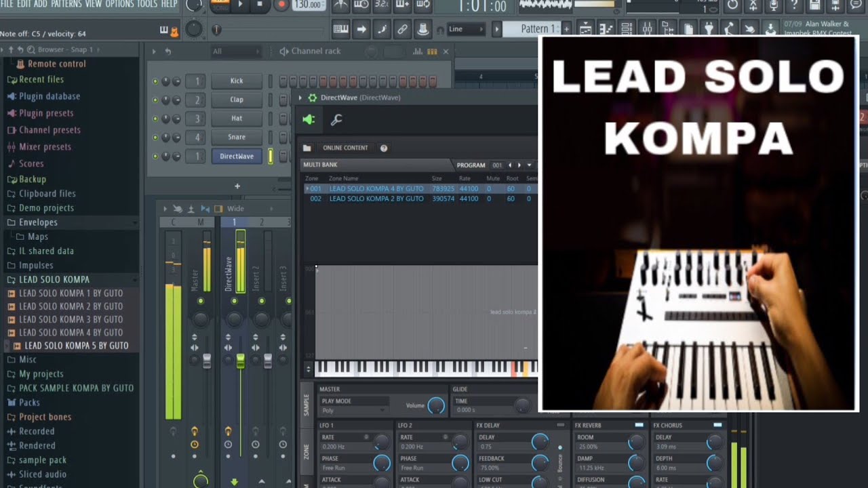Toggle the Browser view toolbar icon
This screenshot has height=488, width=868.
[x=668, y=29]
